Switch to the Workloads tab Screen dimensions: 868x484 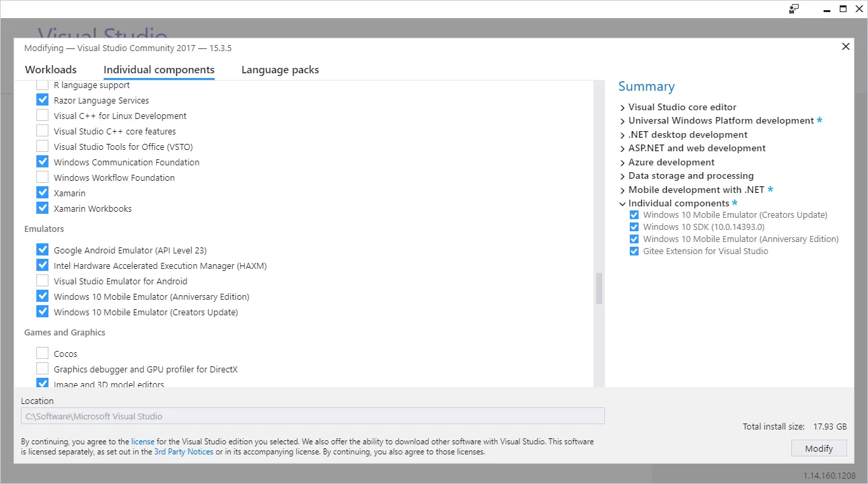(x=50, y=70)
